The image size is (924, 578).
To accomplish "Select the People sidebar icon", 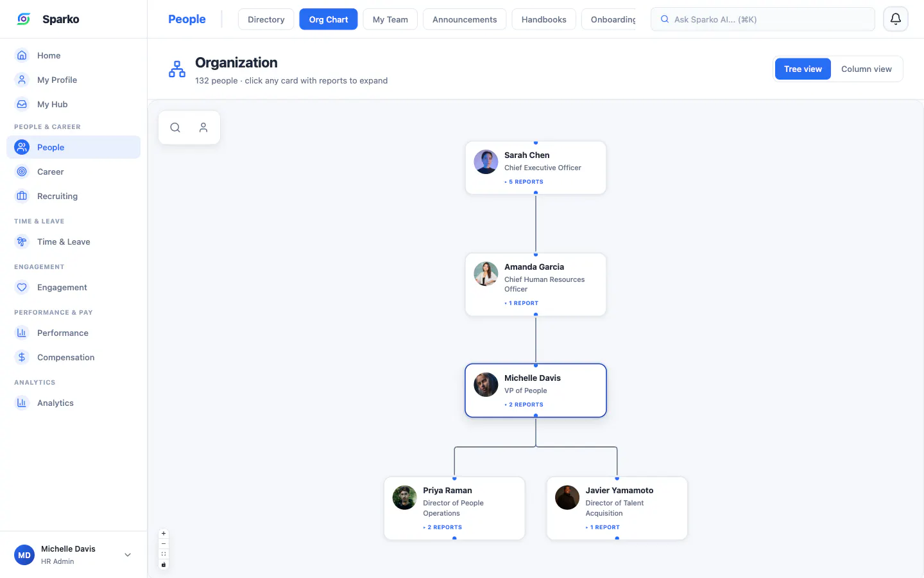I will [x=22, y=147].
